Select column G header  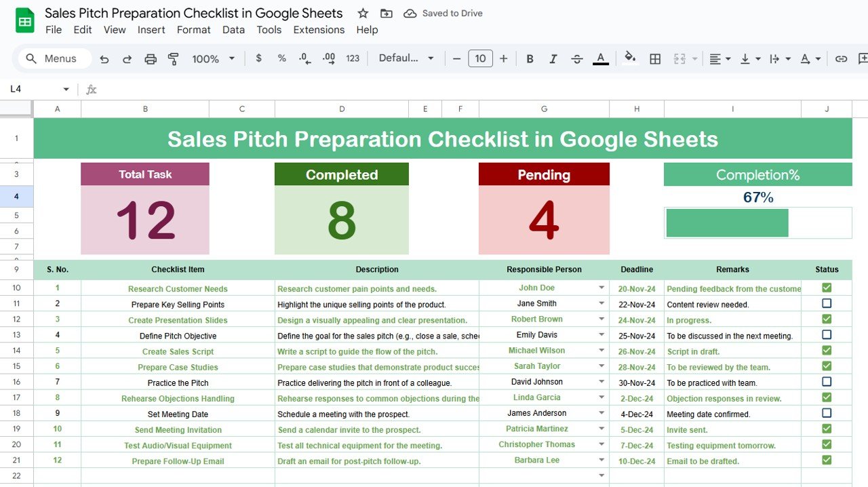point(544,109)
